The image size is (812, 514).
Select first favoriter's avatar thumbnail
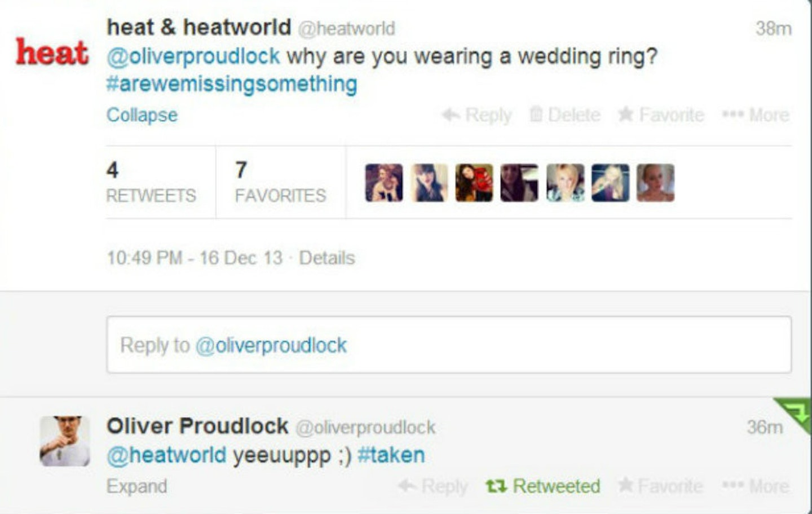384,183
